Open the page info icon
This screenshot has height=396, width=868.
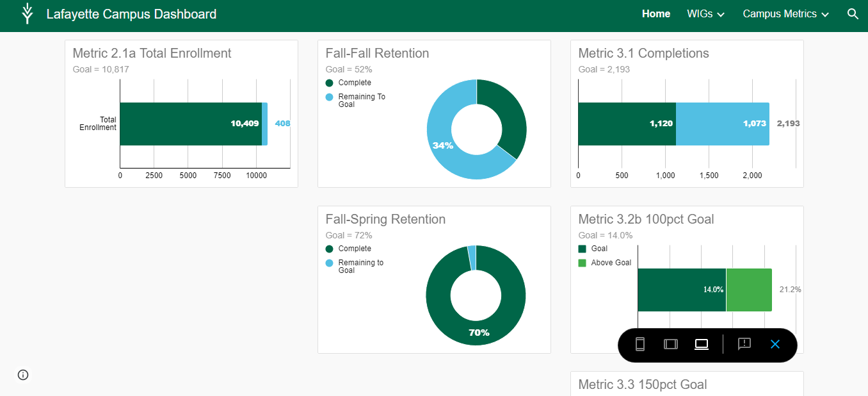click(x=23, y=375)
